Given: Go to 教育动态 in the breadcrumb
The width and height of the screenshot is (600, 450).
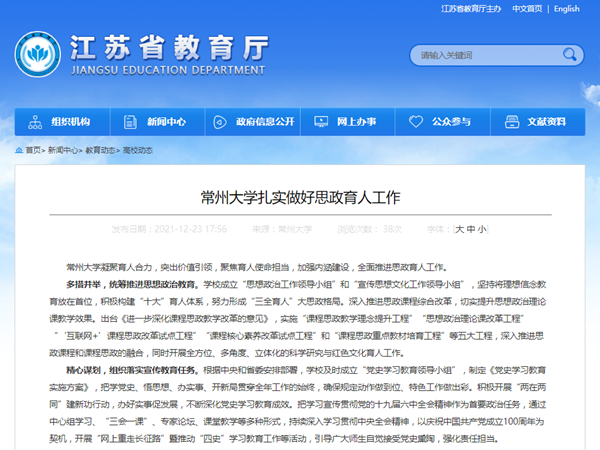Looking at the screenshot, I should pos(100,150).
